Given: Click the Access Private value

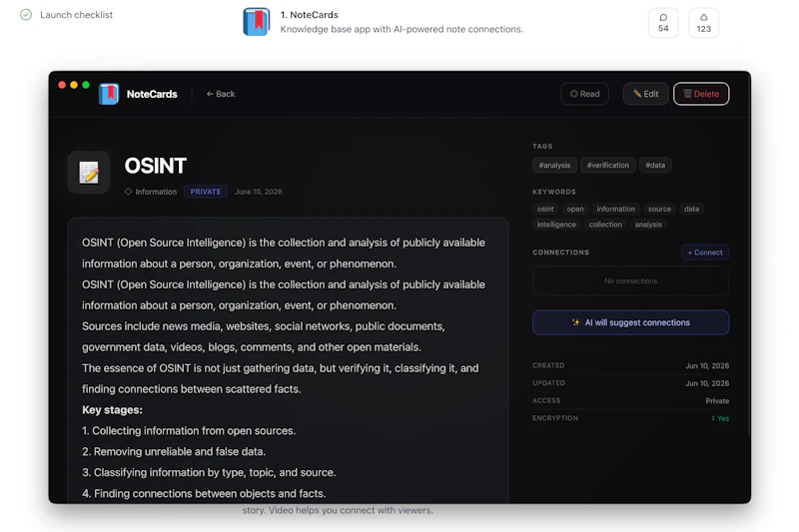Looking at the screenshot, I should click(717, 401).
